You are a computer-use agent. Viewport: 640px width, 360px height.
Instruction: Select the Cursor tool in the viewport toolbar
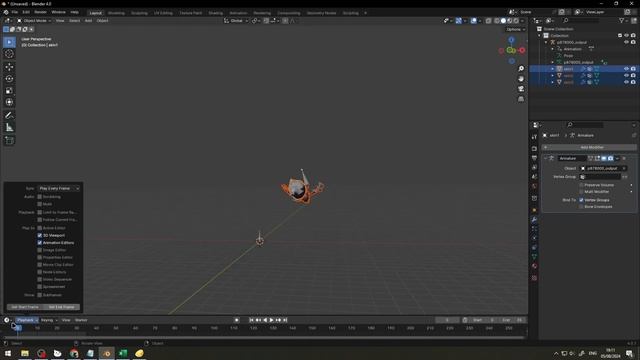click(x=9, y=54)
